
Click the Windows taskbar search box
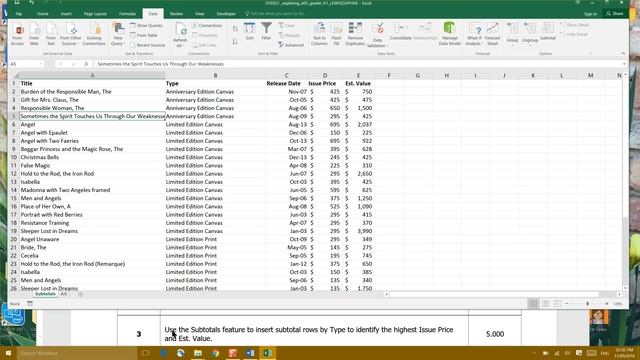click(77, 353)
